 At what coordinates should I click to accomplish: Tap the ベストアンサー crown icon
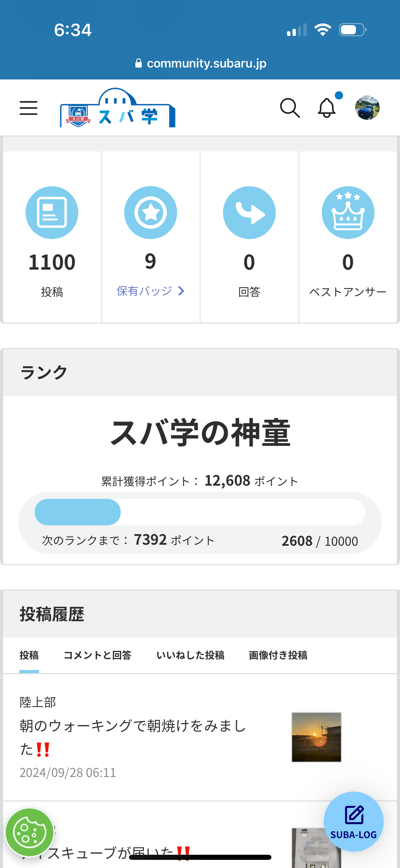point(348,213)
